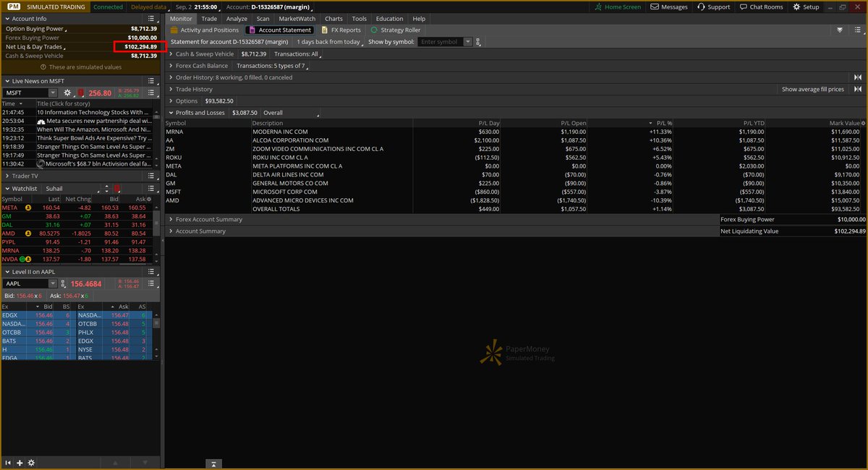Open Overall P/L grouping dropdown

[290, 113]
